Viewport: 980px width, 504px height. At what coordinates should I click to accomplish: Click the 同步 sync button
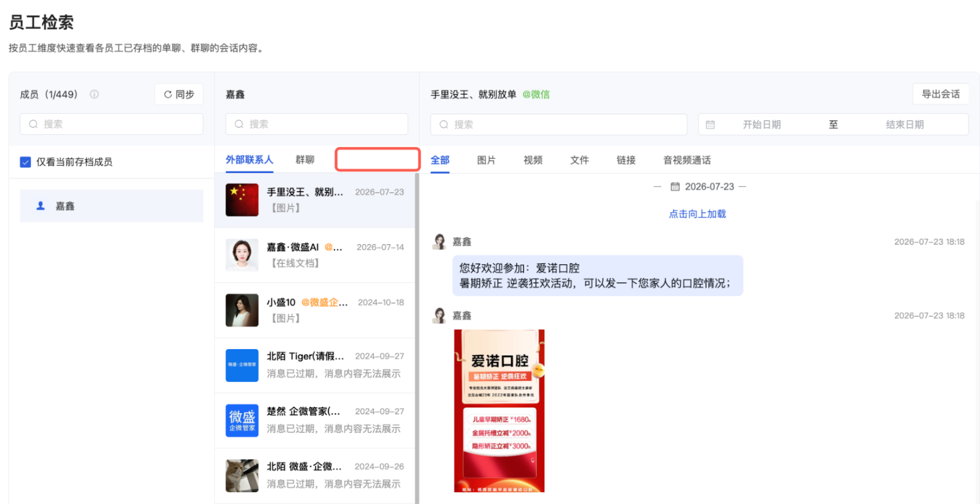(179, 94)
